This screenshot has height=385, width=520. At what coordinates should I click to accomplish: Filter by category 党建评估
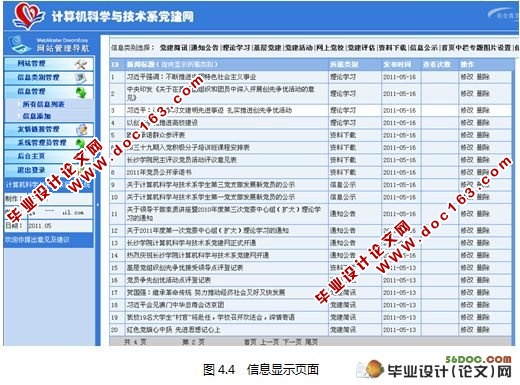pyautogui.click(x=361, y=48)
